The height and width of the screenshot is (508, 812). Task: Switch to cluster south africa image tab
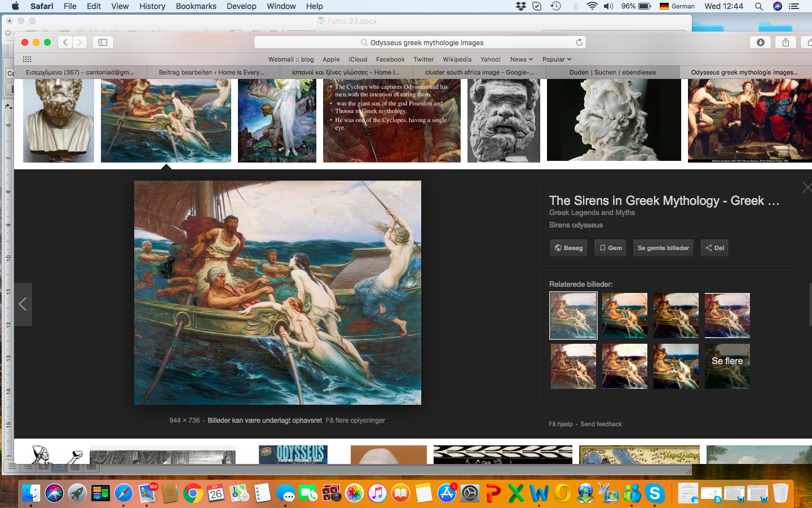(x=479, y=72)
